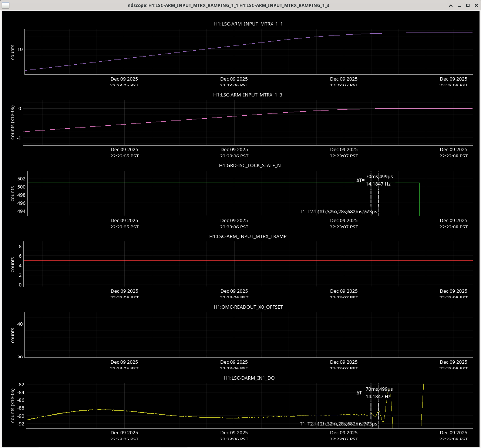Viewport: 481px width, 448px height.
Task: Click the green trace in lock state plot
Action: (185, 183)
